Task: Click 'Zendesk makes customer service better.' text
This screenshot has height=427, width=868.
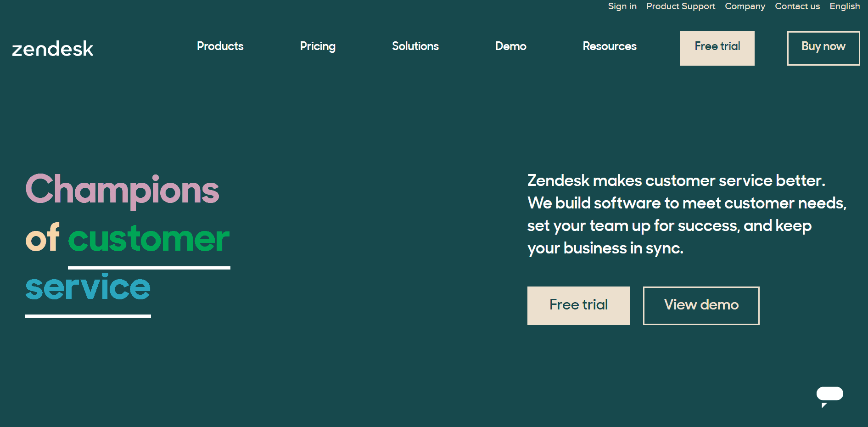Action: [x=676, y=180]
